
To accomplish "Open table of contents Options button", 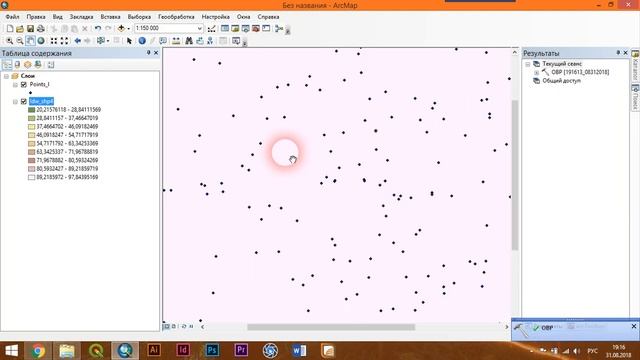I will coord(51,64).
